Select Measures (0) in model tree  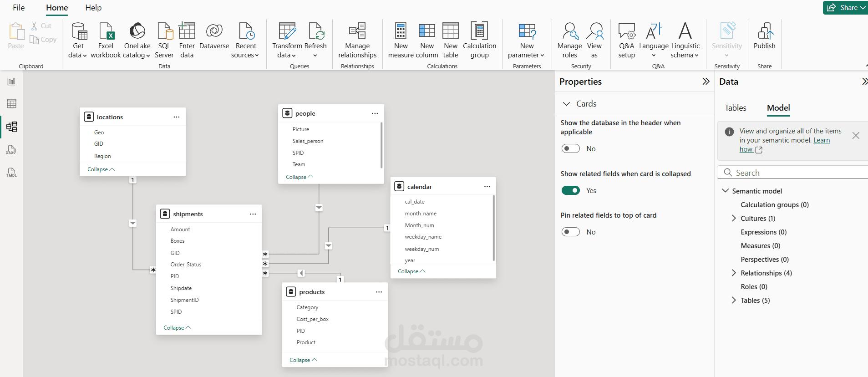pyautogui.click(x=760, y=245)
